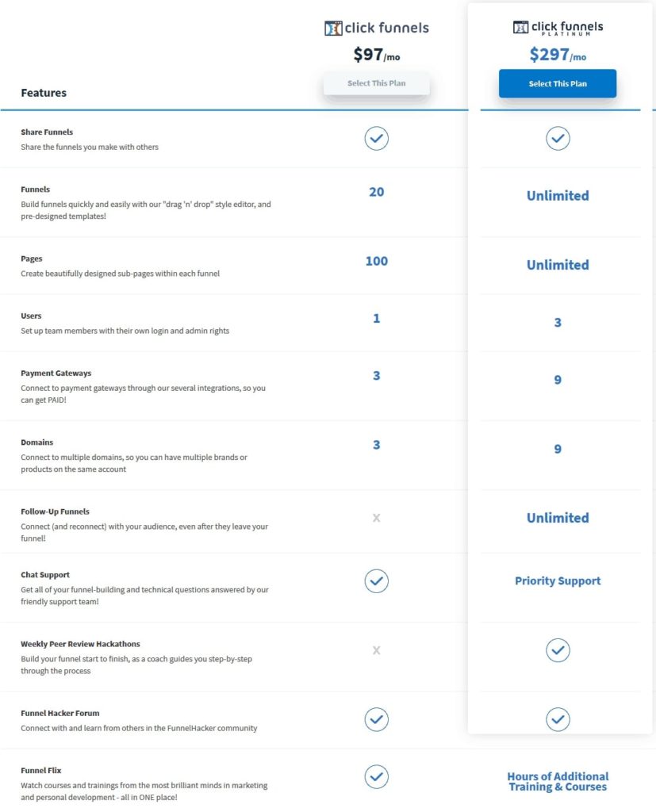Click the $297/mo price label
The image size is (656, 812).
click(x=558, y=55)
